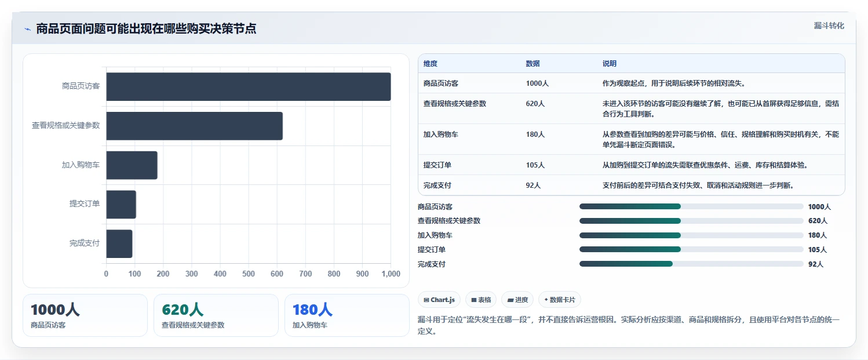Click the 维度 column header
The image size is (868, 360).
click(431, 64)
